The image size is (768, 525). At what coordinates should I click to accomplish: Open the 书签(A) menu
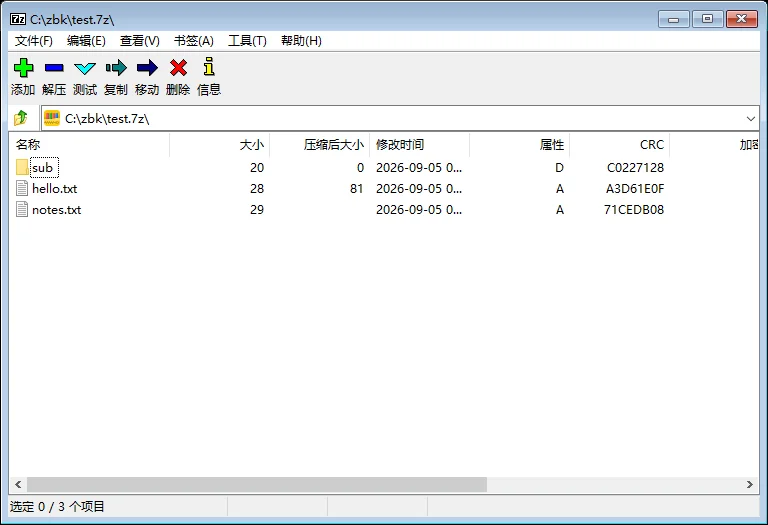193,41
